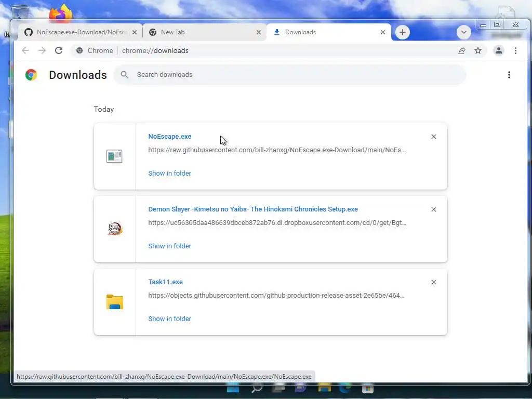Expand the tab search dropdown arrow
The height and width of the screenshot is (399, 532).
tap(463, 32)
